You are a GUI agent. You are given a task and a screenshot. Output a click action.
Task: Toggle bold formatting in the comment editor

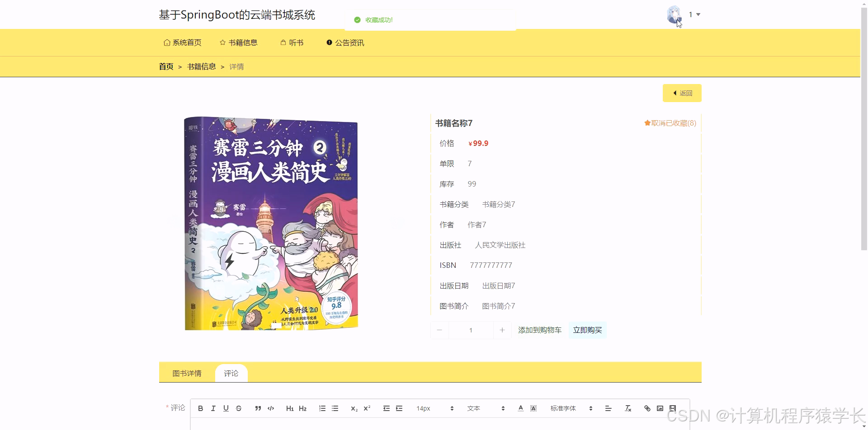201,408
